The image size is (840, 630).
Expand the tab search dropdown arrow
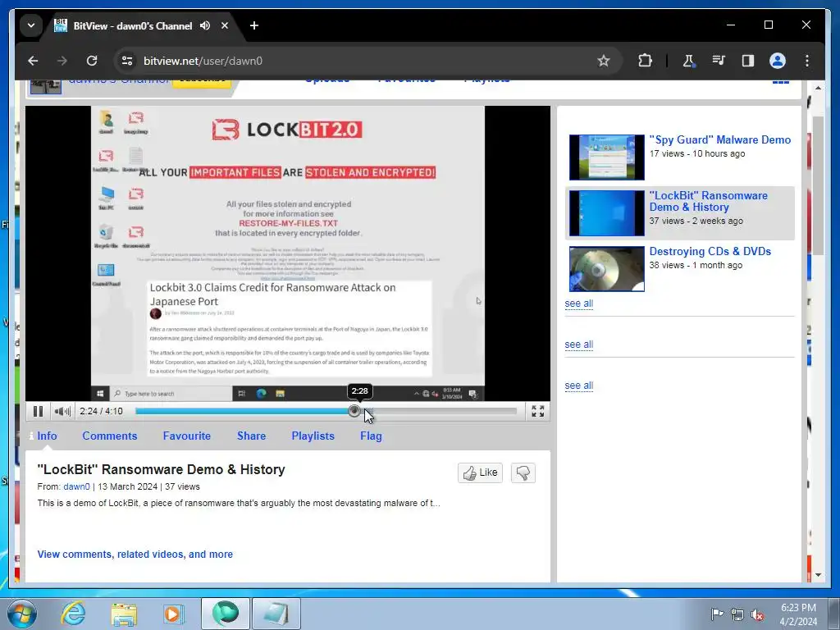[x=31, y=25]
